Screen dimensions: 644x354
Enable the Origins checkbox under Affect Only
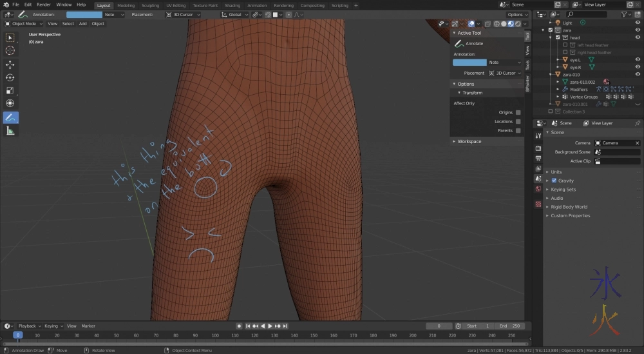(518, 112)
